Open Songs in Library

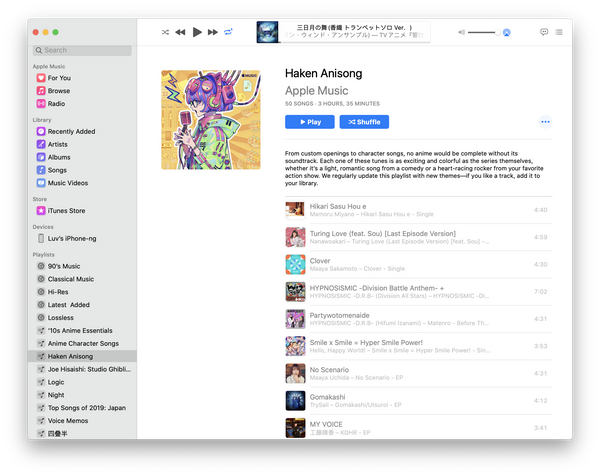pos(82,170)
